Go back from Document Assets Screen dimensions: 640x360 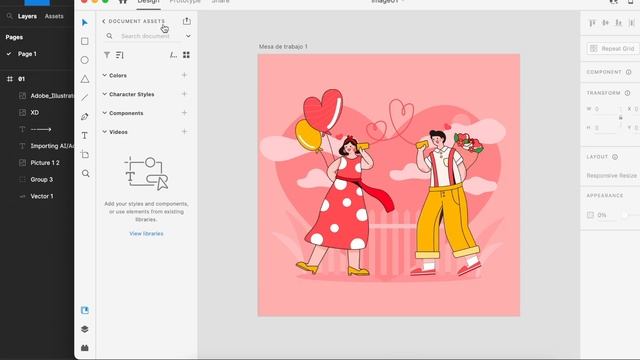click(104, 21)
